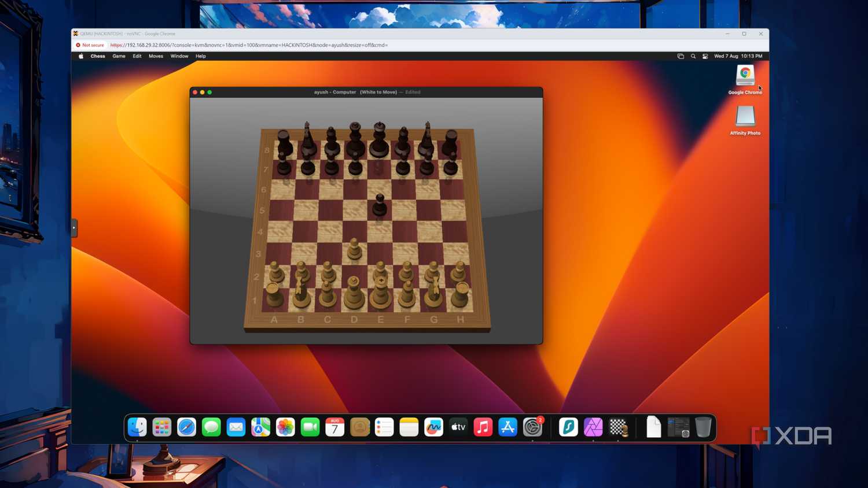The width and height of the screenshot is (868, 488).
Task: Click the screen mirroring menu bar icon
Action: [681, 56]
